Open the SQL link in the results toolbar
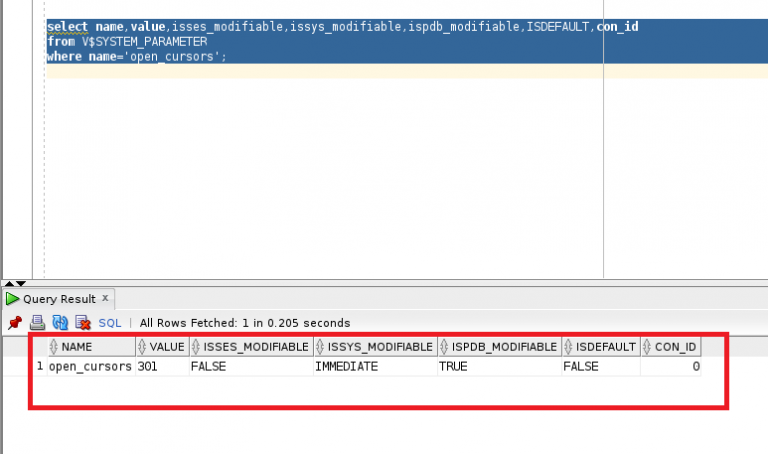 click(110, 323)
